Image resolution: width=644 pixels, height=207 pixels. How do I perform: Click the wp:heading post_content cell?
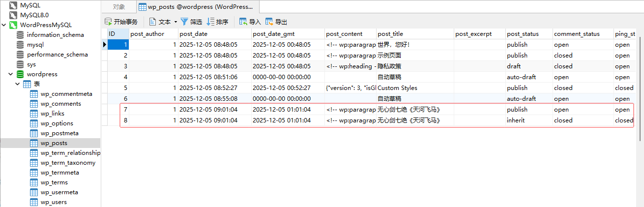(351, 66)
